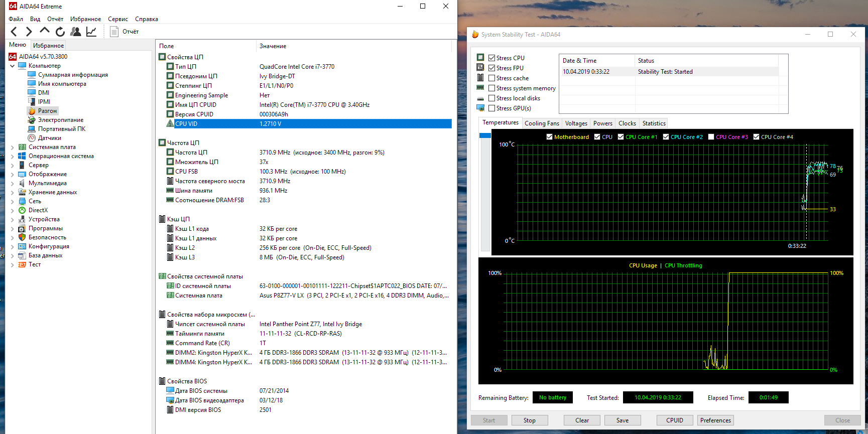
Task: Expand the База данных branch arrow
Action: [13, 255]
